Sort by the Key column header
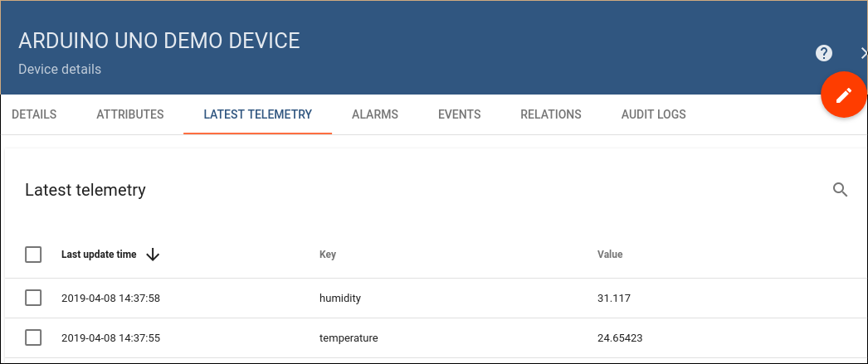The height and width of the screenshot is (364, 868). [x=328, y=255]
